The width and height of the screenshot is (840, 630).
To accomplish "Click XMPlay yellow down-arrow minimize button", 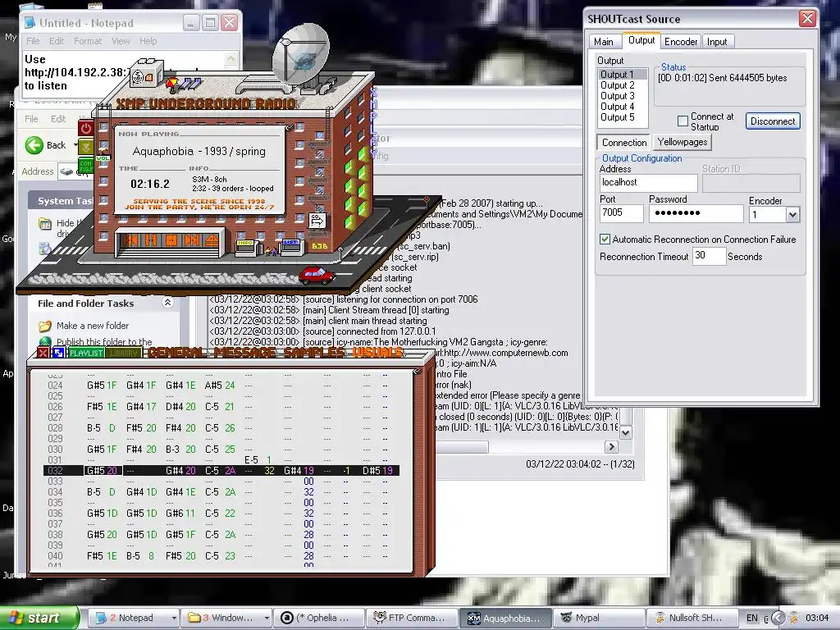I will tap(85, 146).
